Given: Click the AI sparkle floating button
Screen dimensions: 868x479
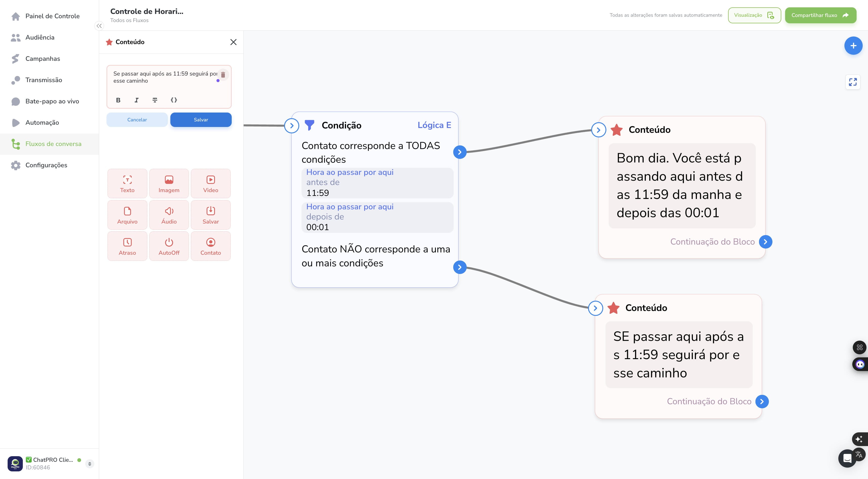Looking at the screenshot, I should pyautogui.click(x=859, y=439).
